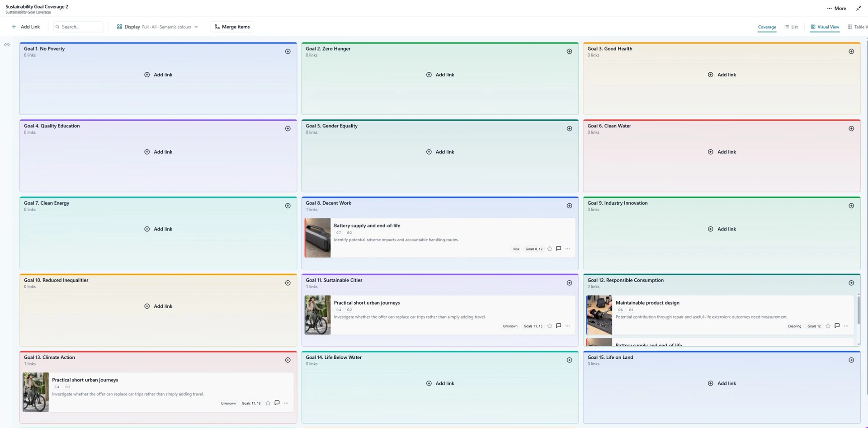
Task: Click the Unknown tag in Goal 13. Climate Action
Action: [228, 403]
